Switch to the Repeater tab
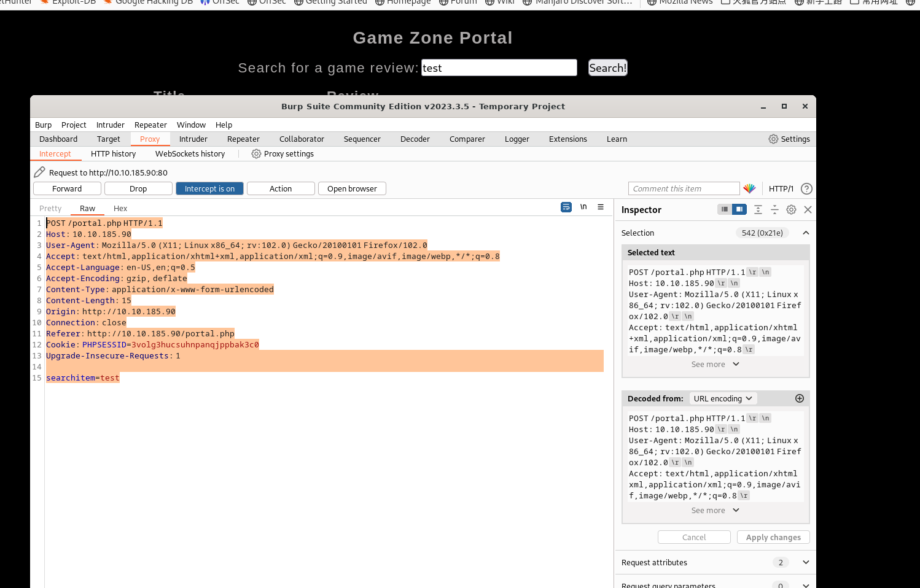 pyautogui.click(x=243, y=139)
